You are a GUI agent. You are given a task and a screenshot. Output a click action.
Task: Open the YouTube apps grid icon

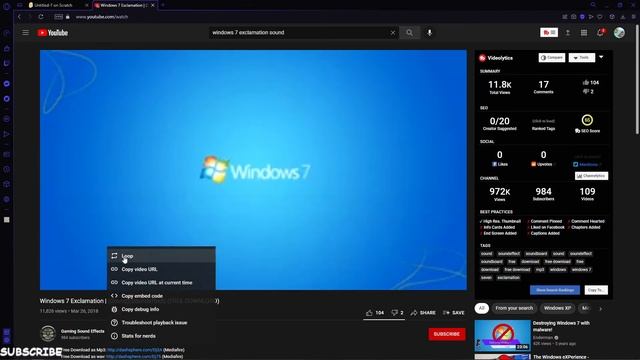click(584, 33)
